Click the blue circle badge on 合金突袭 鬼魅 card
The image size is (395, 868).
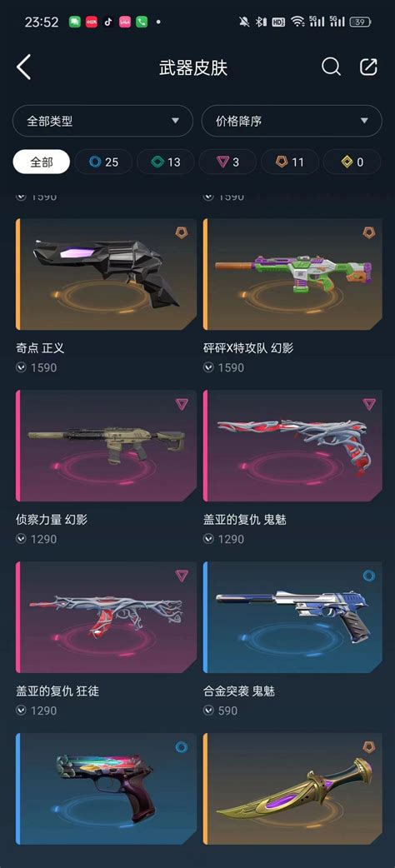(x=369, y=576)
